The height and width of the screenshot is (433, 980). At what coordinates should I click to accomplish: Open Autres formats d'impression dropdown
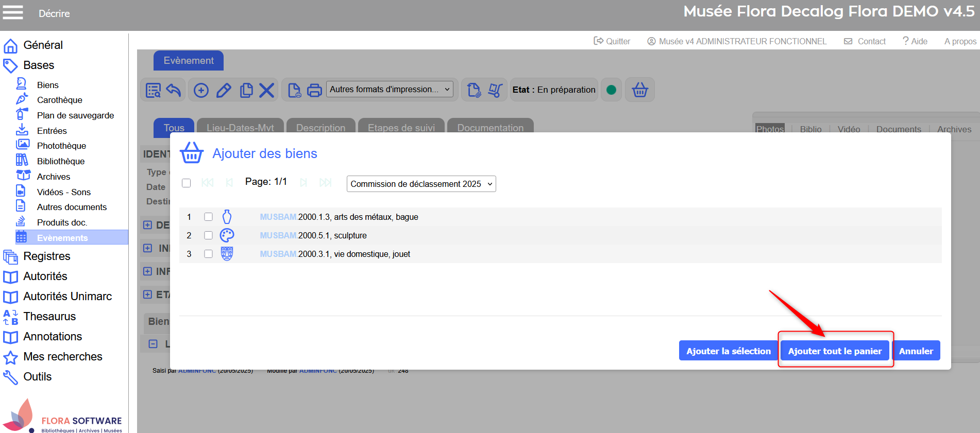390,89
